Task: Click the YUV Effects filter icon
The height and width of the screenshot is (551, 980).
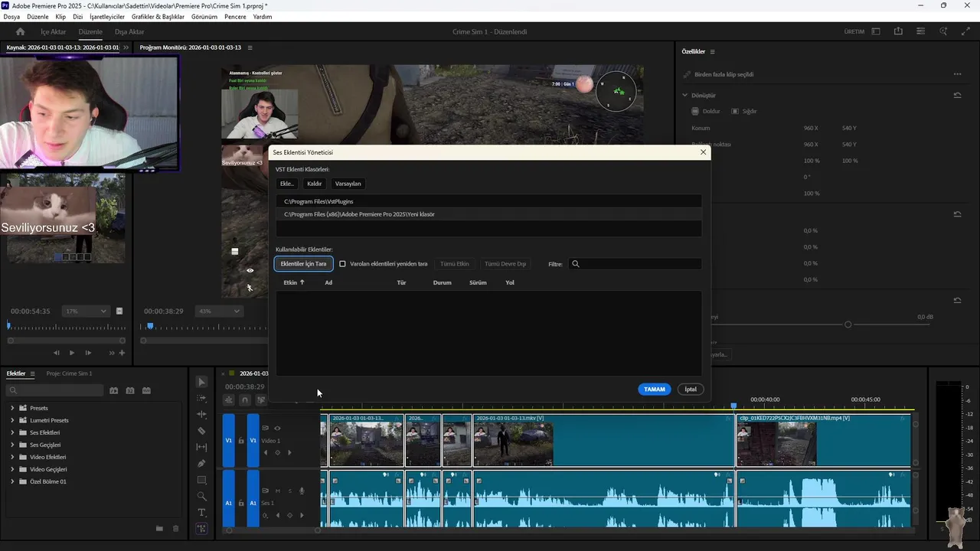Action: pyautogui.click(x=146, y=390)
